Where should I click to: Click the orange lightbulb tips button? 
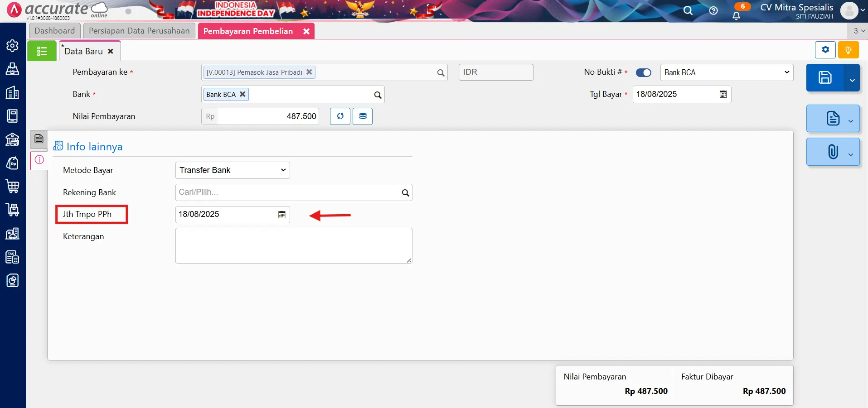tap(848, 50)
